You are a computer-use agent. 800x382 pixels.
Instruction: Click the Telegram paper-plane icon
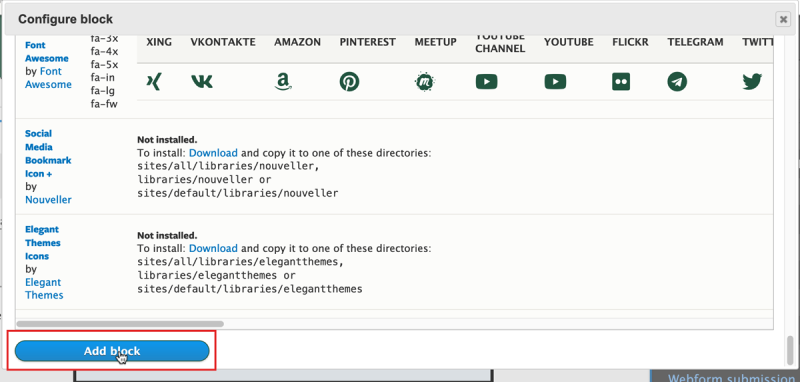tap(677, 82)
